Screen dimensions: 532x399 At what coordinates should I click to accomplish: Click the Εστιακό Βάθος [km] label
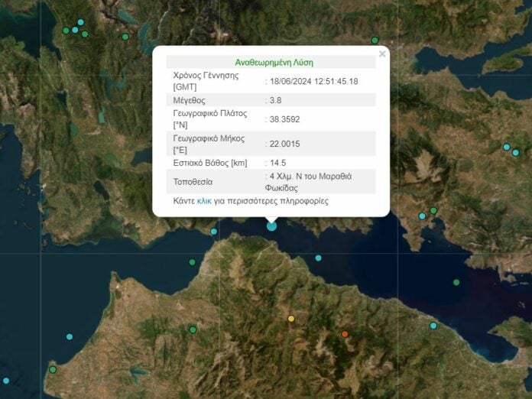click(x=210, y=163)
